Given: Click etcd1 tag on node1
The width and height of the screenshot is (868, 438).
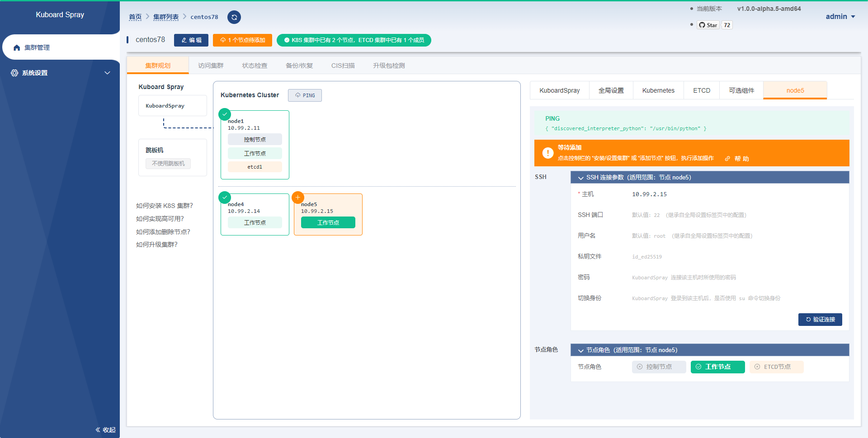Looking at the screenshot, I should click(255, 167).
